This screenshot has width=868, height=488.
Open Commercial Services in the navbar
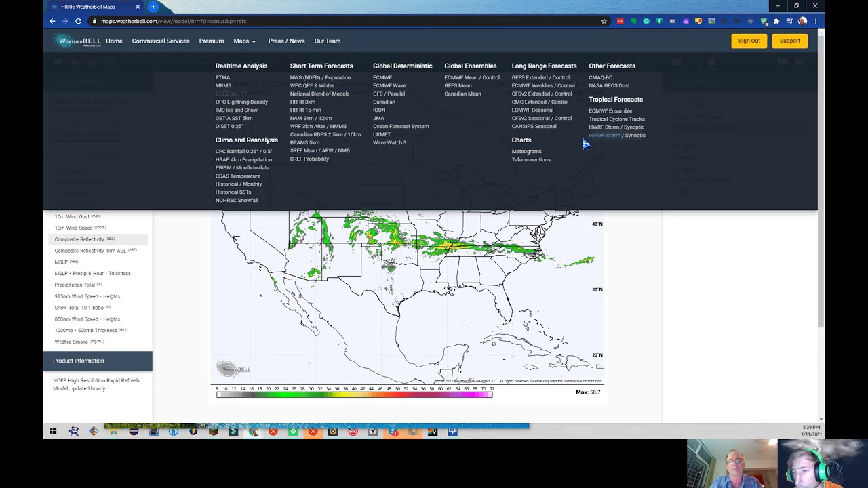click(161, 41)
